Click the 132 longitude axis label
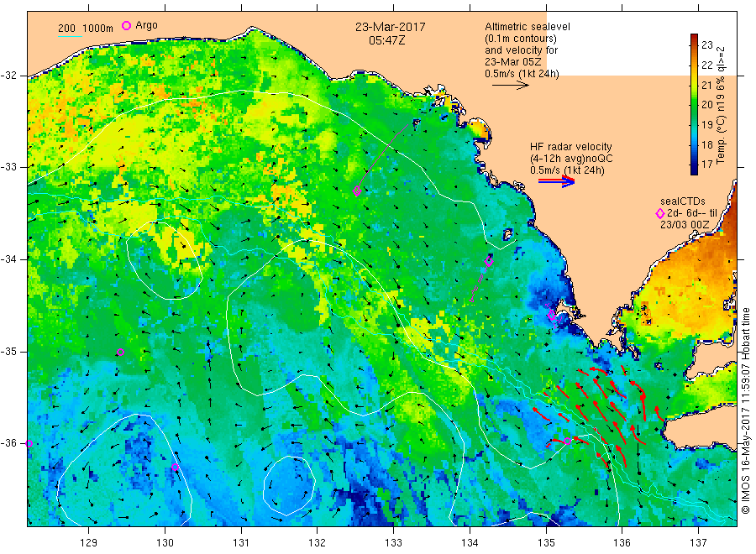 (318, 543)
